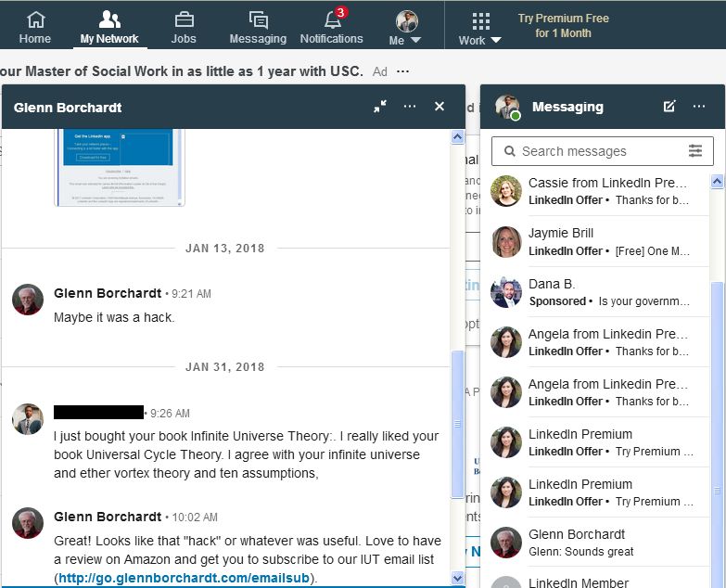
Task: Click Glenn Borchardt's name on the 9:21 AM message
Action: (108, 294)
